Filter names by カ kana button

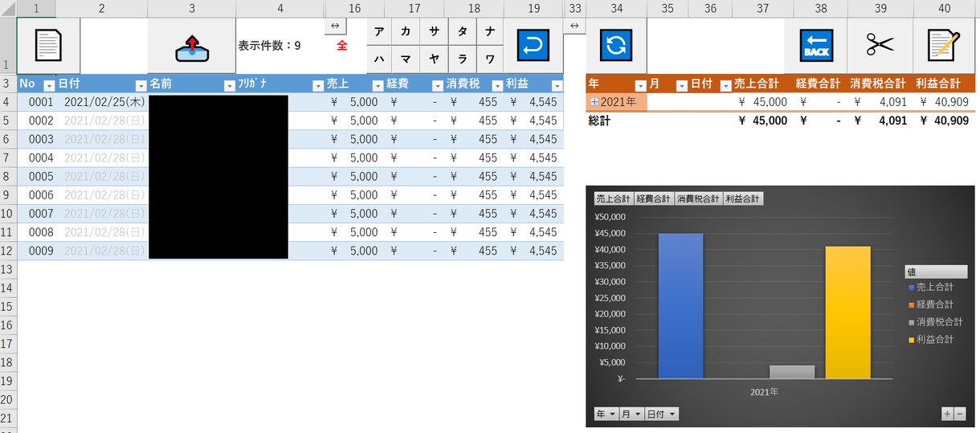406,31
